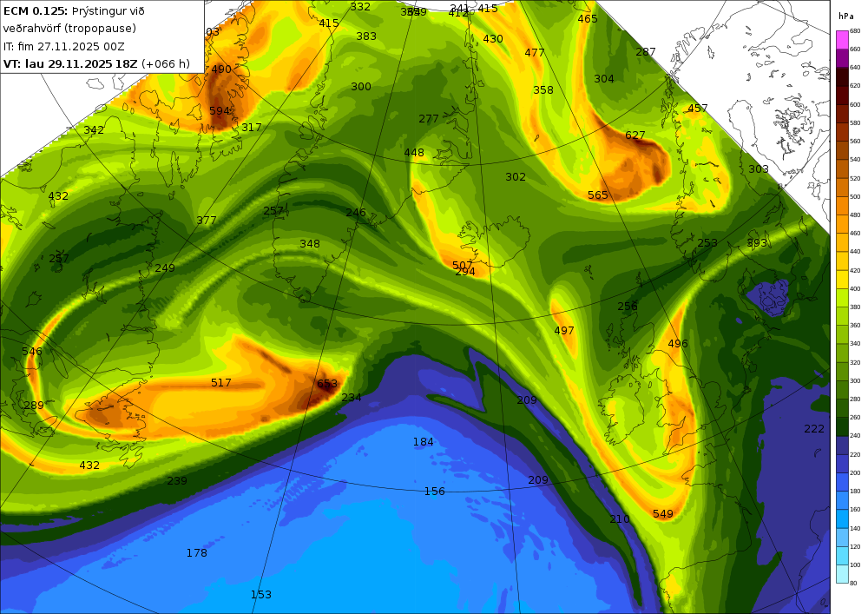The height and width of the screenshot is (614, 868).
Task: Click the map value '383' over north Greenland
Action: (x=366, y=36)
